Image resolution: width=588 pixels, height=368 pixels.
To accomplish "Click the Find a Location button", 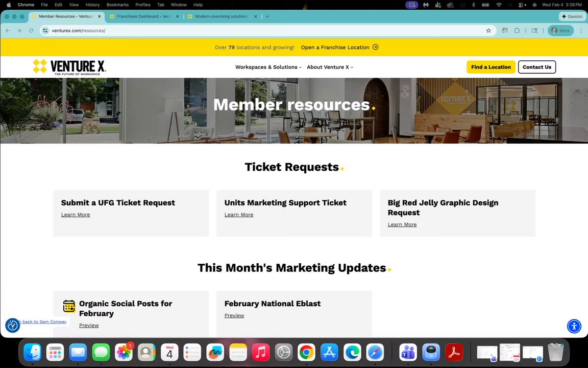I will coord(491,67).
